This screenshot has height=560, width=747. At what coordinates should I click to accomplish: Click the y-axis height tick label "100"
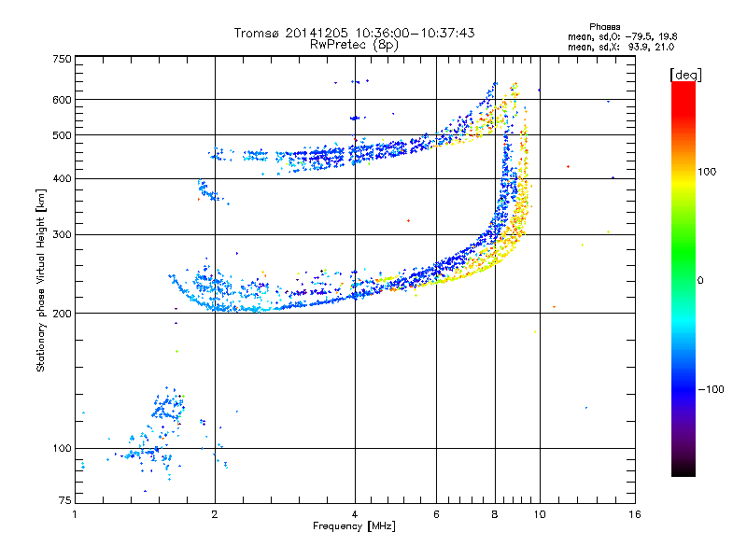pos(62,448)
